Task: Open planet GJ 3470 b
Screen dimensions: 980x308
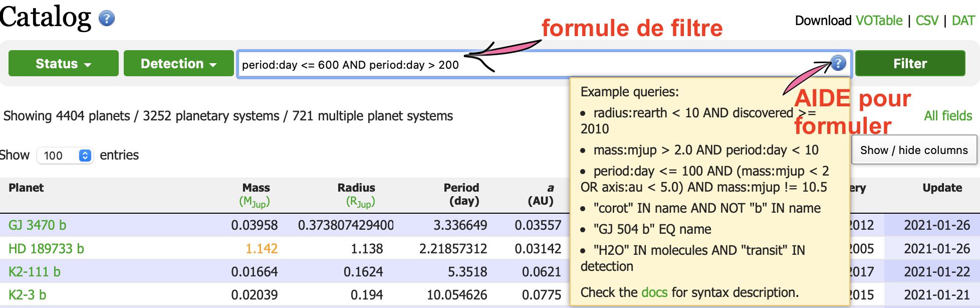Action: pos(38,225)
